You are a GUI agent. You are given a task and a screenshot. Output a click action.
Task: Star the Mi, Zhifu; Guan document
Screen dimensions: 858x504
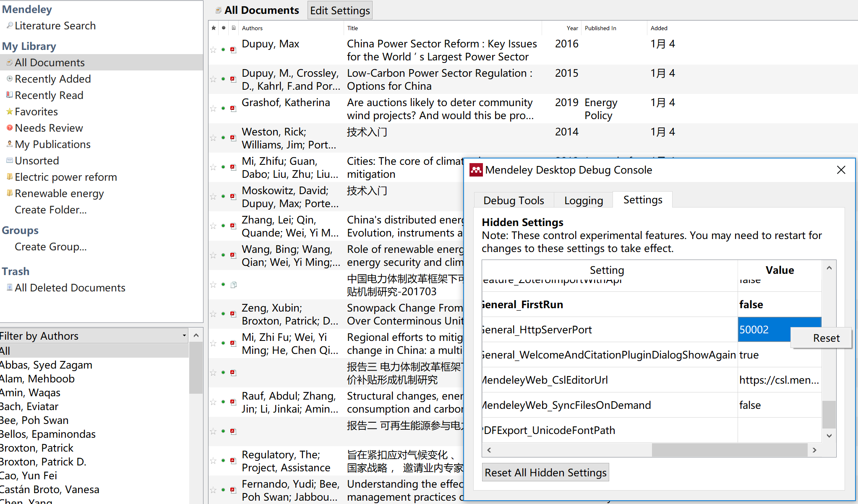tap(214, 167)
